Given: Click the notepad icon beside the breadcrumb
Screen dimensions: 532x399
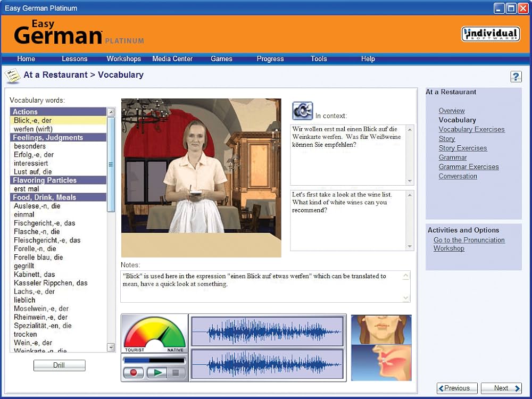Looking at the screenshot, I should coord(12,76).
